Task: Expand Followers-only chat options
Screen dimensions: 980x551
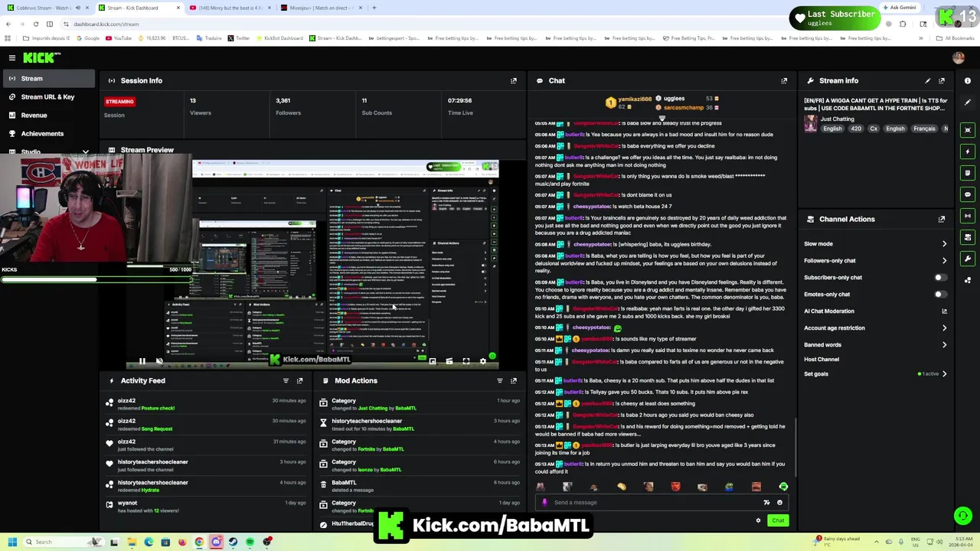Action: click(x=944, y=261)
